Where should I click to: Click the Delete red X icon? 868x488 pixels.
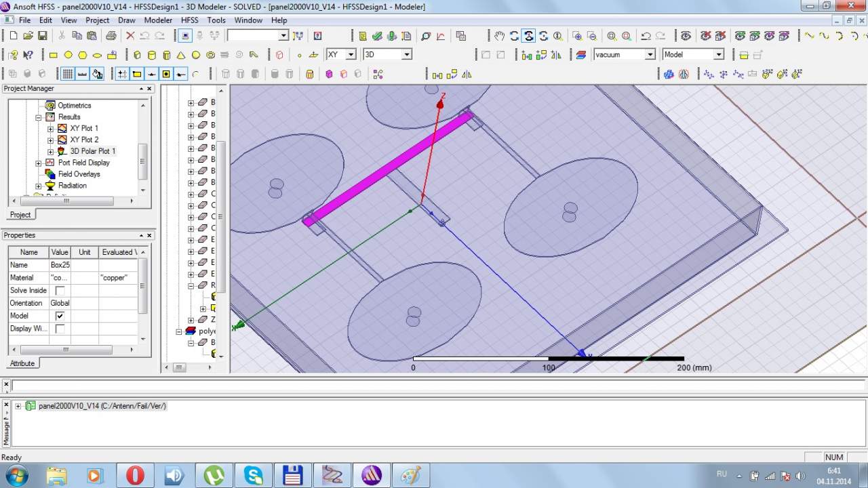[130, 35]
